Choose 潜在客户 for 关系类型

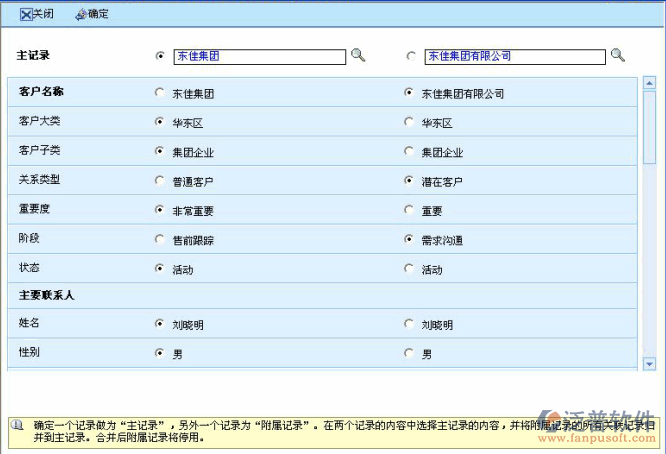[409, 180]
